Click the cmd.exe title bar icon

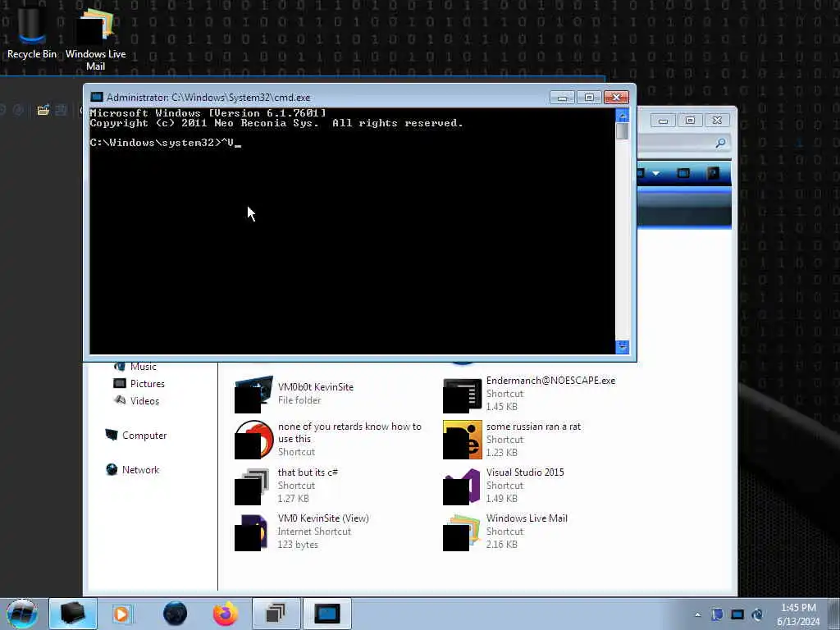pyautogui.click(x=97, y=97)
